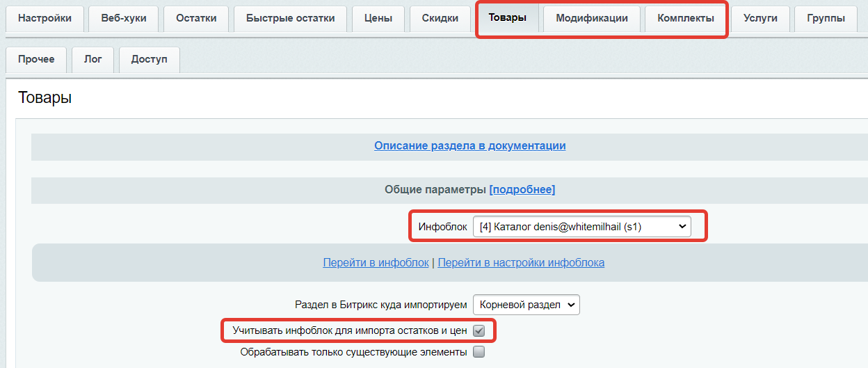
Task: Toggle 'Учитывать инфоблок для импорта остатков' checkbox
Action: click(x=479, y=330)
